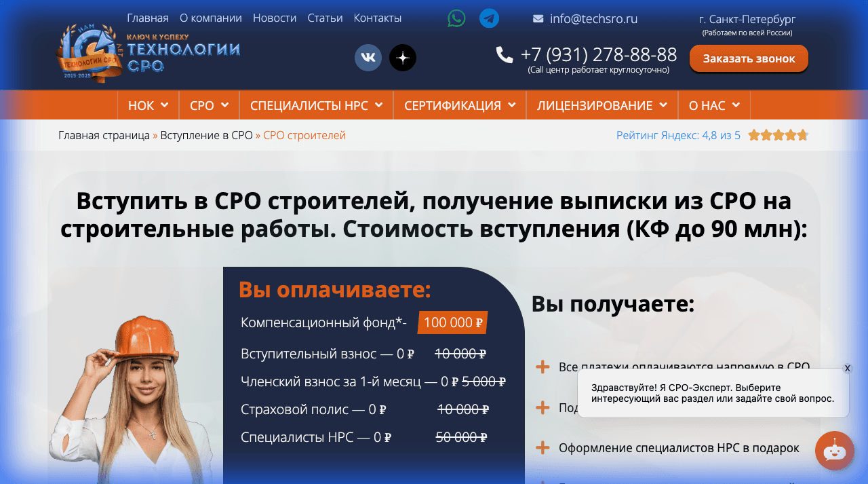The image size is (868, 484).
Task: Click the envelope icon beside info@techsro.ru
Action: coord(537,18)
